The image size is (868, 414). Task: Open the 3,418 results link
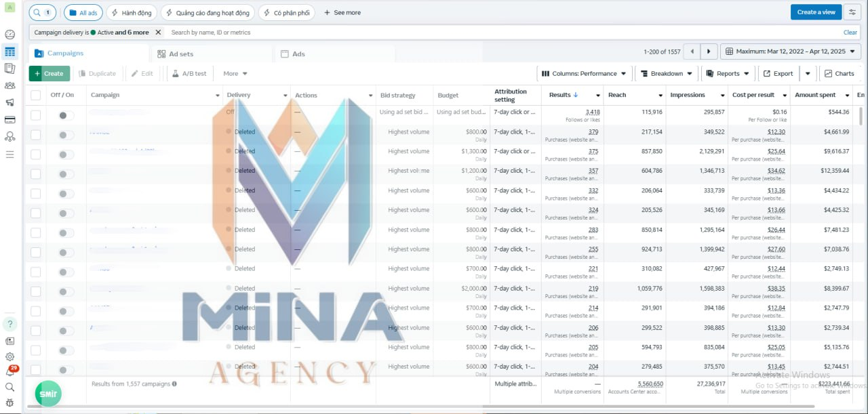593,112
